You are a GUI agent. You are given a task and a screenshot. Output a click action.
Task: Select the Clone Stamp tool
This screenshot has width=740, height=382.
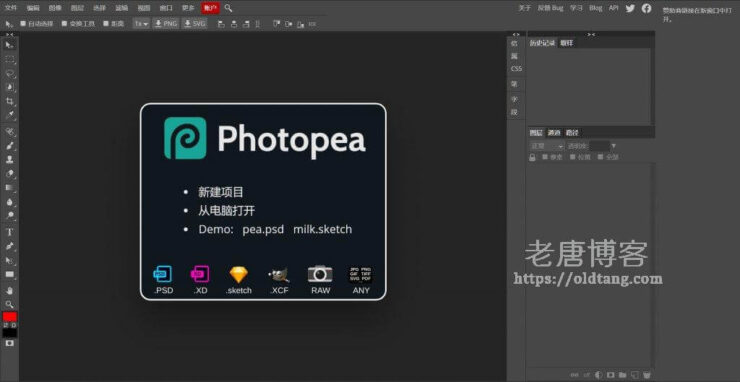[x=9, y=160]
